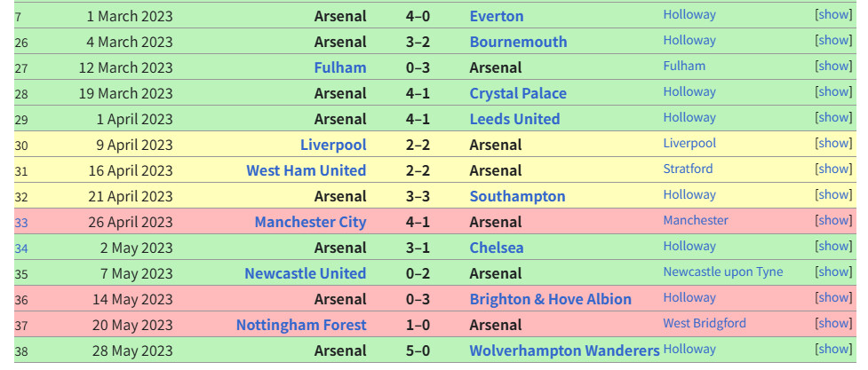The image size is (868, 370).
Task: Go to the Newcastle United page
Action: [x=305, y=273]
